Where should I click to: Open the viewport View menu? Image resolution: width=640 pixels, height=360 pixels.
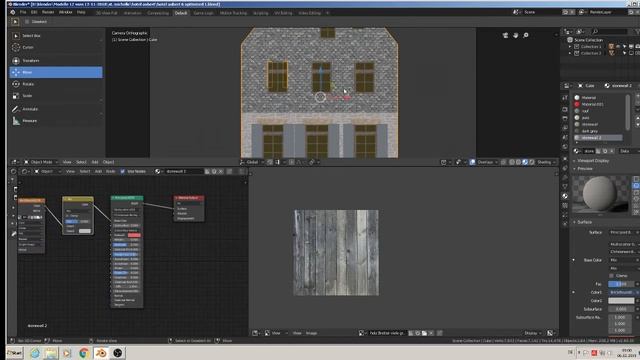pos(67,162)
